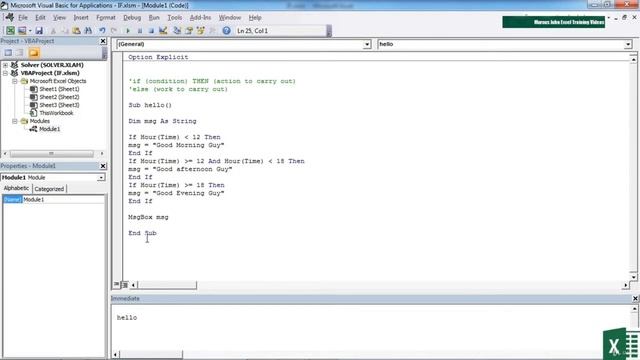
Task: Select Sheet3 (Sheet3) in project tree
Action: click(59, 105)
